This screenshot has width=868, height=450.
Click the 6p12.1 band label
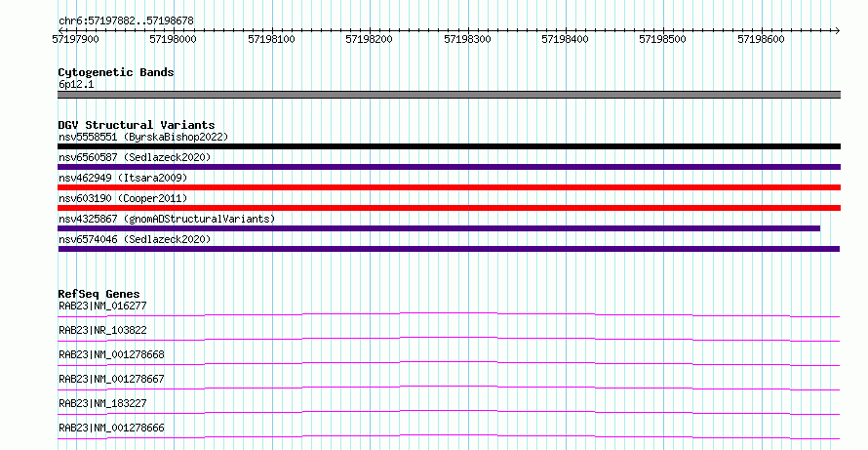coord(76,84)
